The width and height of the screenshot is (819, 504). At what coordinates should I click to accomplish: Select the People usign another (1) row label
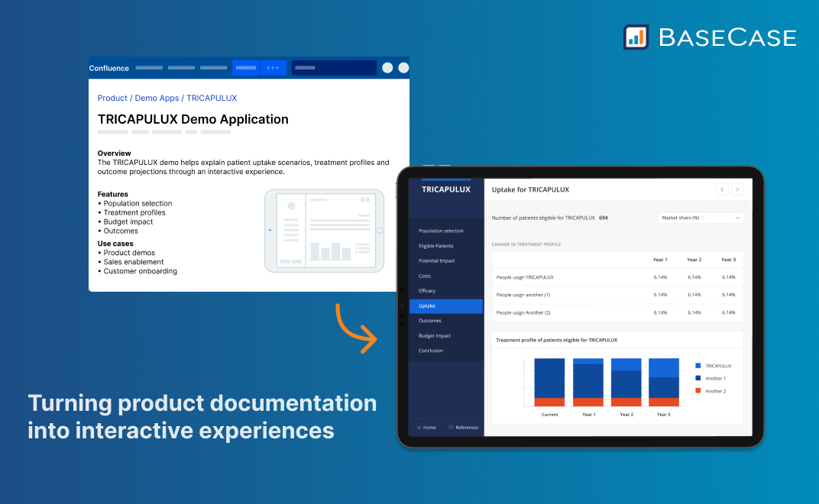(523, 295)
